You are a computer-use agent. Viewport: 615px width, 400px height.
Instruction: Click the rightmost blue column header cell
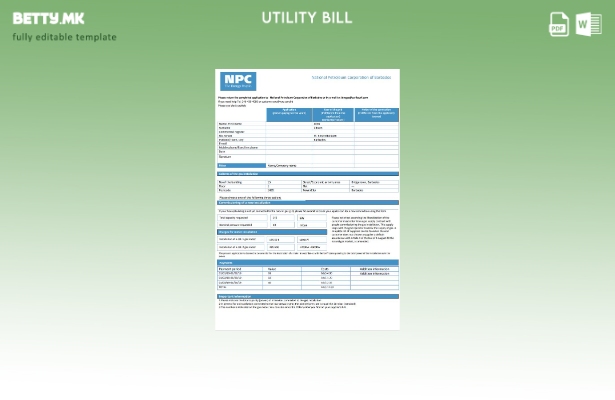[376, 114]
